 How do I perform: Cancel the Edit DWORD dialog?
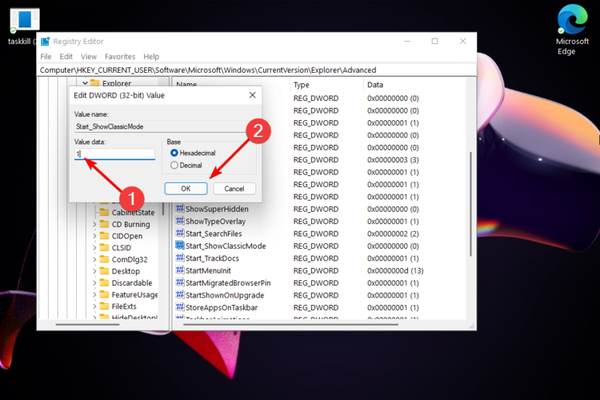(234, 188)
